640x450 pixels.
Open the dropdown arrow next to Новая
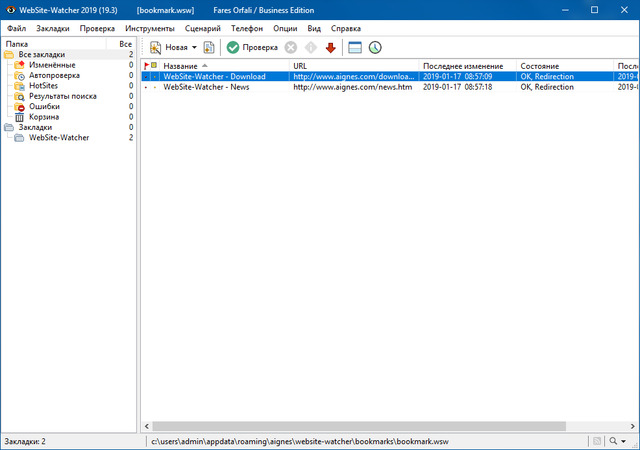click(194, 48)
